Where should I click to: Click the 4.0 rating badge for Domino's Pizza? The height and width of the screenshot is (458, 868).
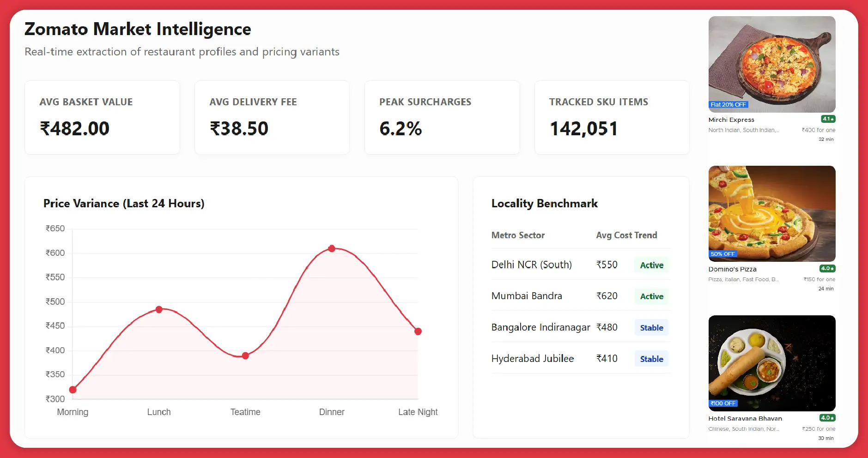click(827, 269)
